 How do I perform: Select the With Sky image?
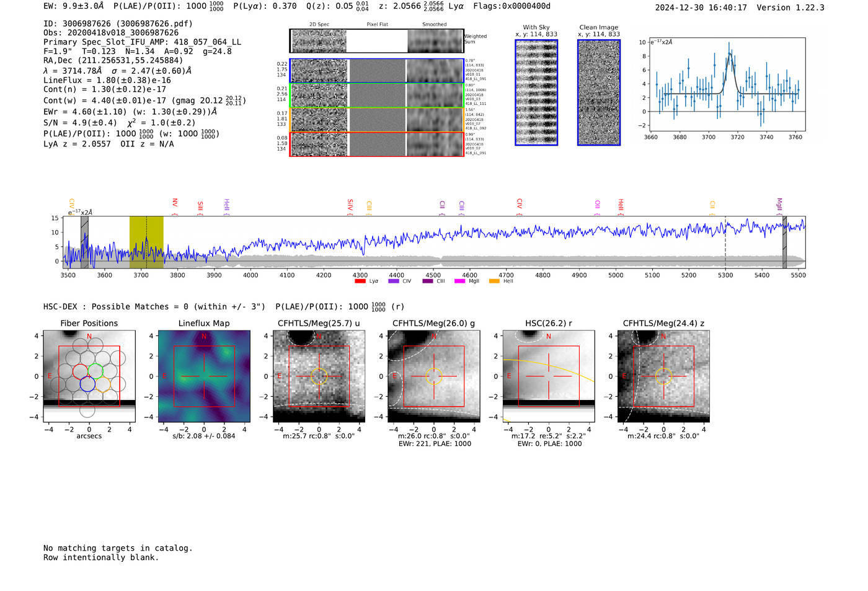click(x=536, y=92)
